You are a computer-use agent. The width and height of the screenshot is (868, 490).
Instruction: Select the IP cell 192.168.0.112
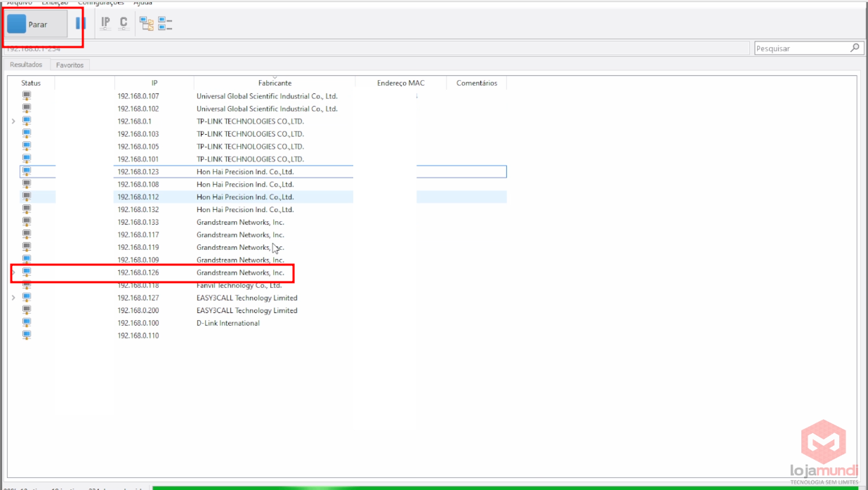tap(138, 197)
